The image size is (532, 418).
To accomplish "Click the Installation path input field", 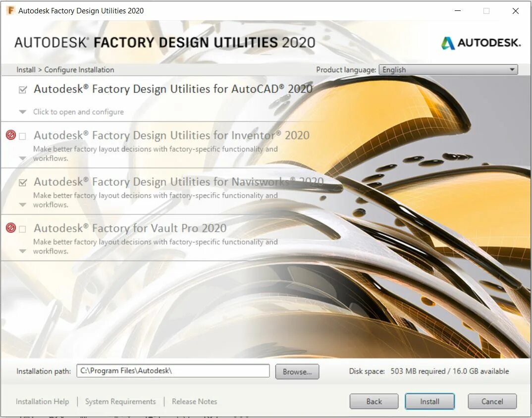I will coord(173,371).
